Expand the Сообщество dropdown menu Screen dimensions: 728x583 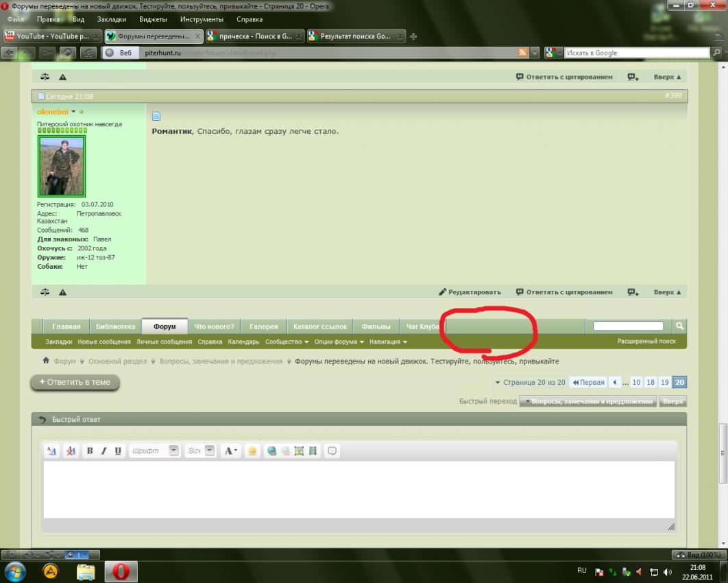[287, 342]
